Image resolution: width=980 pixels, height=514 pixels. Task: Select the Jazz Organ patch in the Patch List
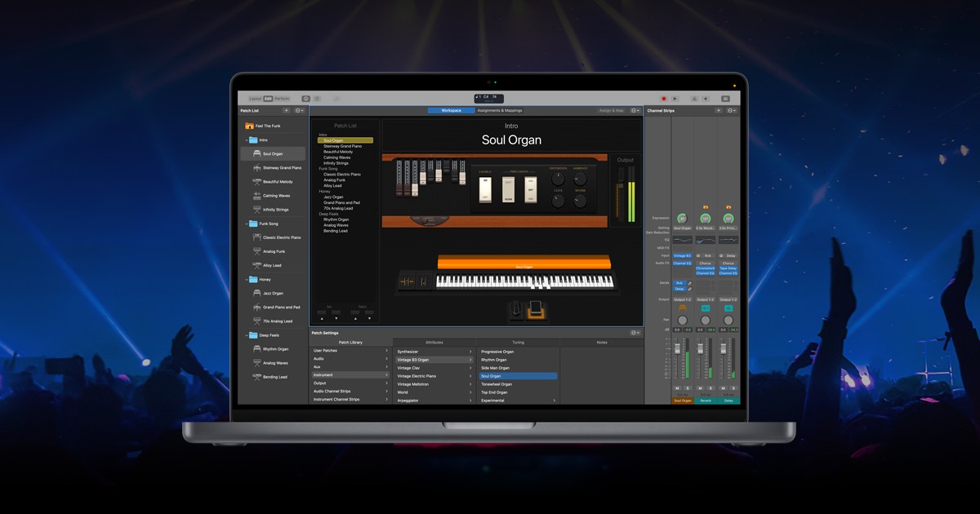tap(274, 293)
